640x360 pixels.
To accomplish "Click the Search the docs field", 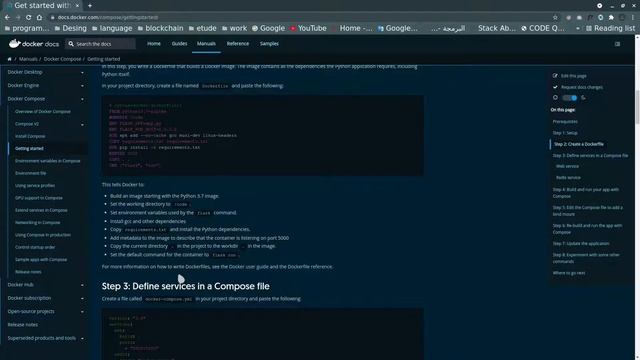I will click(100, 44).
